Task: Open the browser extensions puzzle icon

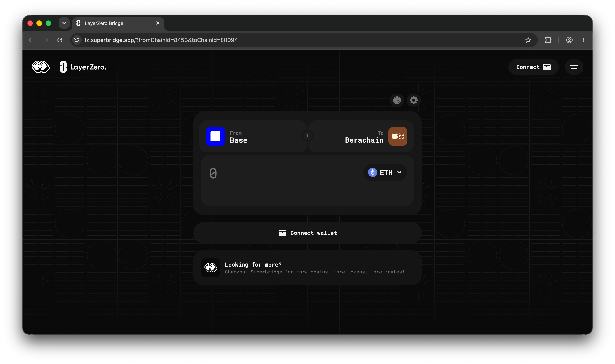Action: pyautogui.click(x=548, y=40)
